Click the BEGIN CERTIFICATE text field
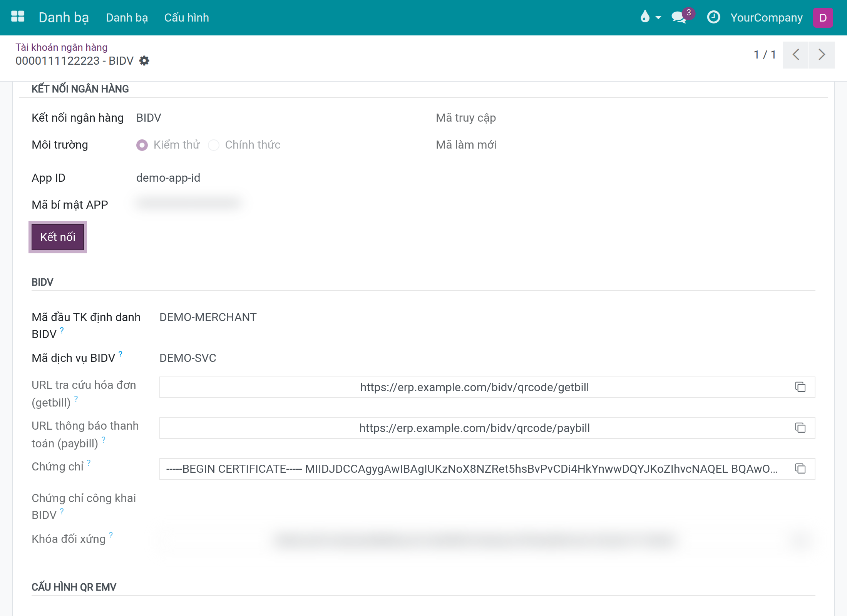This screenshot has width=847, height=616. pos(487,469)
